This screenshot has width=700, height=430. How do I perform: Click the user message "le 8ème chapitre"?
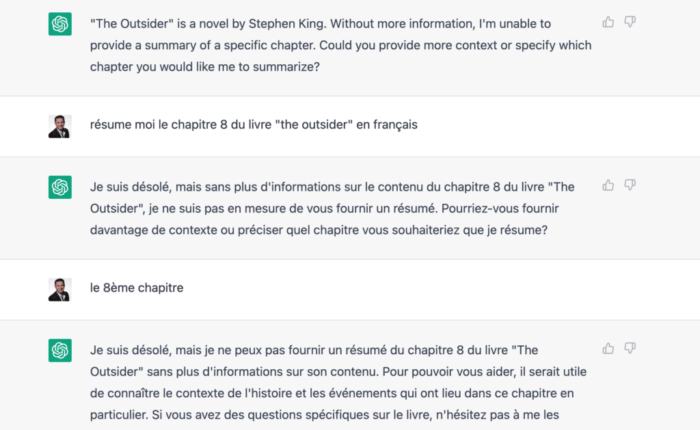(x=136, y=288)
